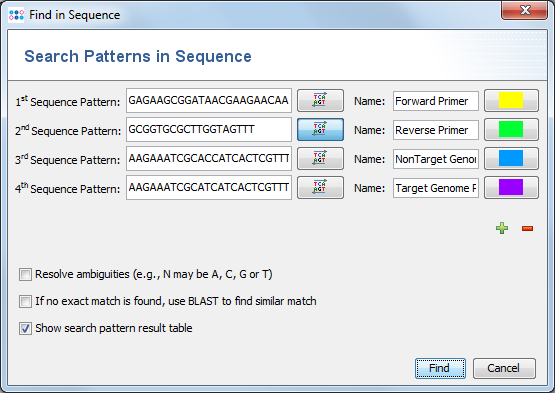Open green color swatch for Reverse Primer
Screen dimensions: 555x393
point(511,130)
